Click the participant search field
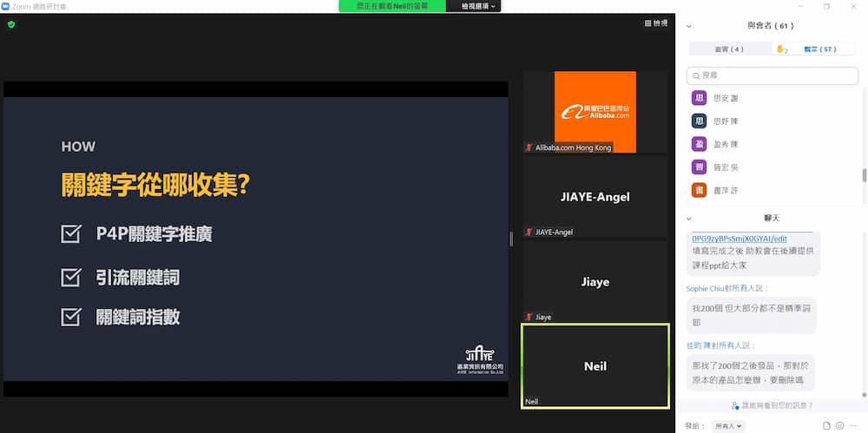The width and height of the screenshot is (868, 433). coord(773,75)
